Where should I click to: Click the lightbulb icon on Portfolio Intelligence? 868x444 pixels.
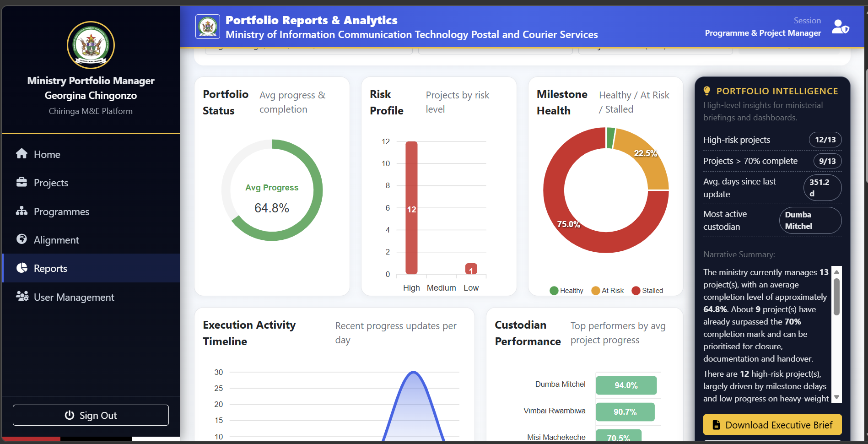707,91
